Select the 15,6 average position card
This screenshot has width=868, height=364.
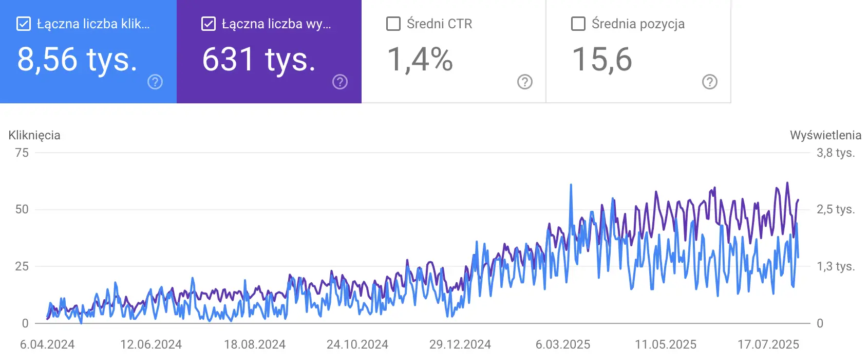638,51
